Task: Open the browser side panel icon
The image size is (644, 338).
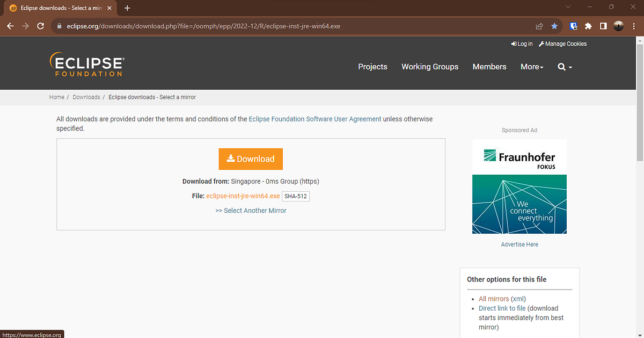Action: click(x=603, y=25)
